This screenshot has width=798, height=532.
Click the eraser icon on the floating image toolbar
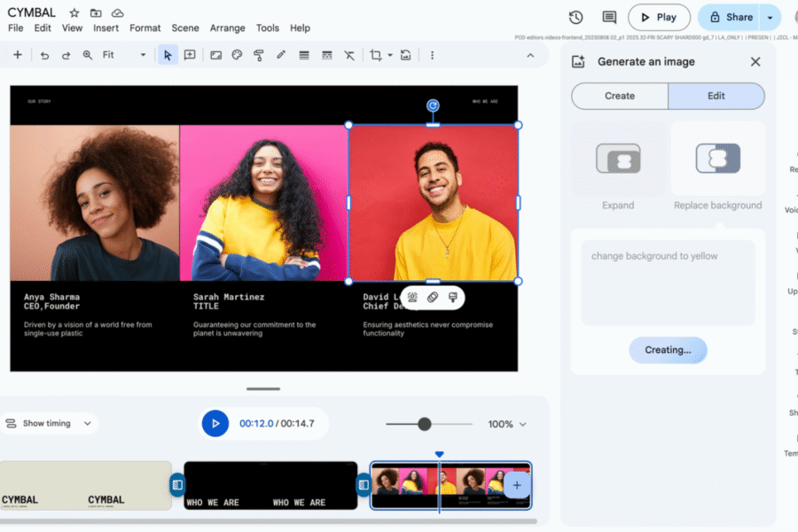click(433, 297)
